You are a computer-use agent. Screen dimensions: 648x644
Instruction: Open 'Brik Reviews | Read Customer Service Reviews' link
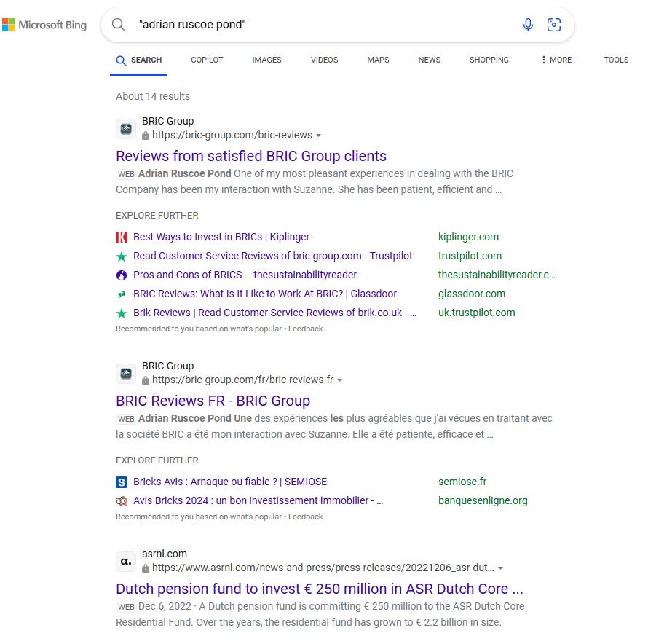pyautogui.click(x=274, y=313)
